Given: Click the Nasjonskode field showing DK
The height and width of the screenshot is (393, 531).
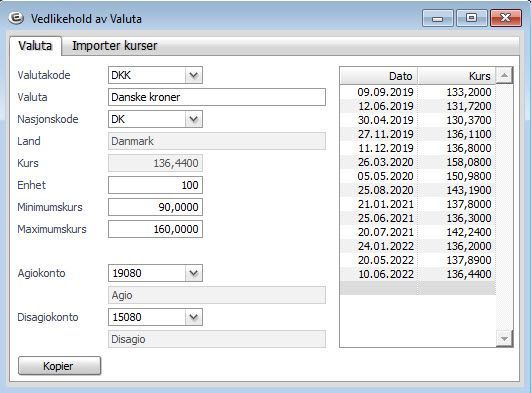Looking at the screenshot, I should (x=147, y=119).
